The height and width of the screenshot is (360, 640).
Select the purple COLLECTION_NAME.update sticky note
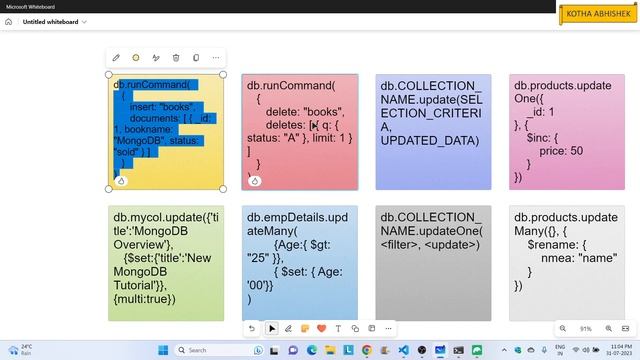(x=433, y=132)
